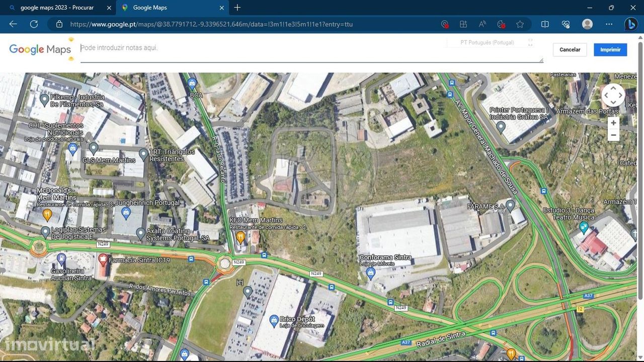Add page to favorites star icon
Image resolution: width=644 pixels, height=362 pixels.
(520, 24)
